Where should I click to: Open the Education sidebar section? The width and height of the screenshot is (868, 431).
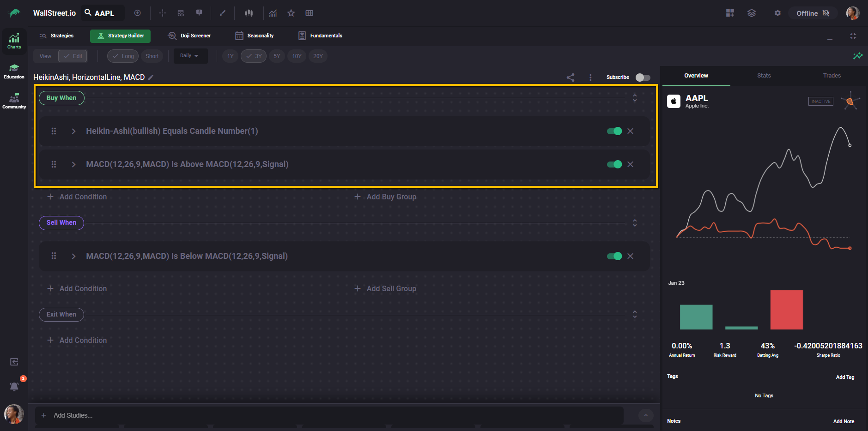14,72
